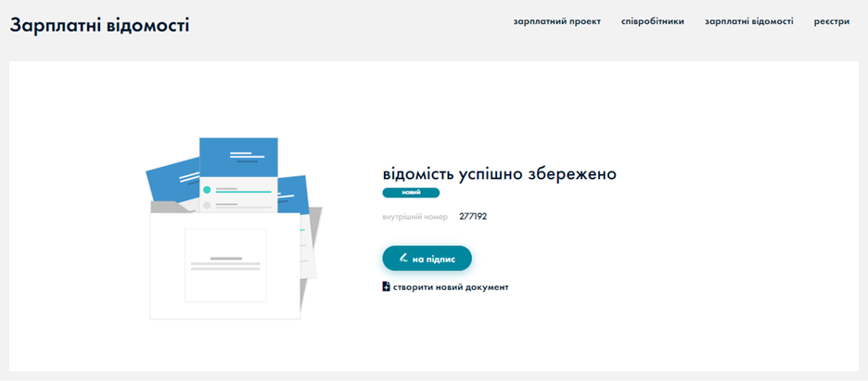Open the "зарплатний проект" menu item
868x381 pixels.
556,21
